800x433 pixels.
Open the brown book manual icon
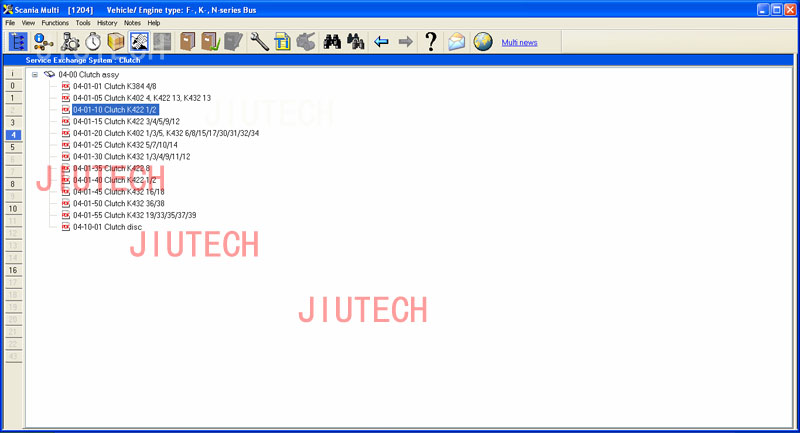click(187, 42)
